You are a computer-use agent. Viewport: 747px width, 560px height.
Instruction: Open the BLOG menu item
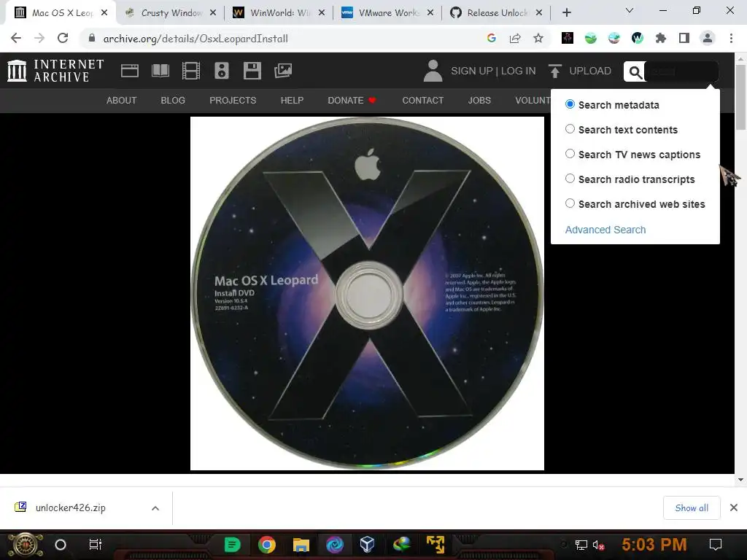(173, 101)
